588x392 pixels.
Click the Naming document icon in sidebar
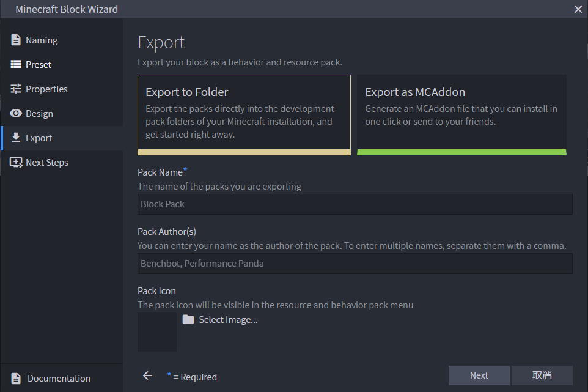tap(16, 40)
